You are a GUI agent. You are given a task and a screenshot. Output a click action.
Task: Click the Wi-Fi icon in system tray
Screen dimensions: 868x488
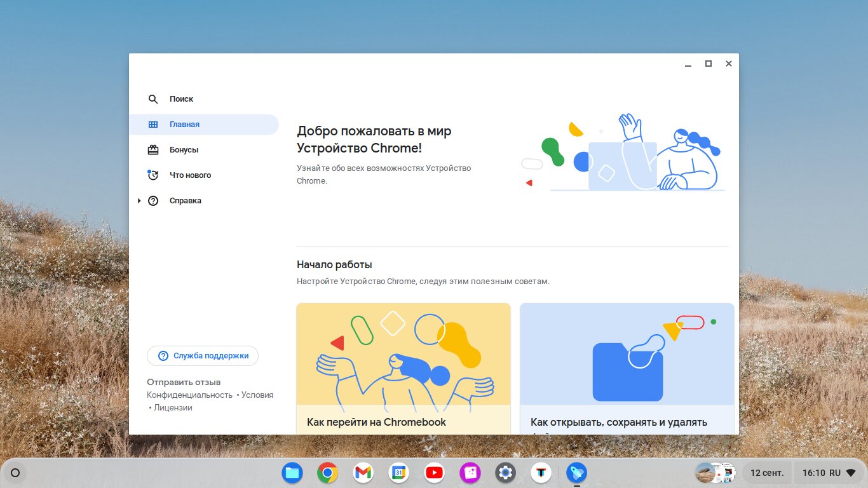pos(851,473)
